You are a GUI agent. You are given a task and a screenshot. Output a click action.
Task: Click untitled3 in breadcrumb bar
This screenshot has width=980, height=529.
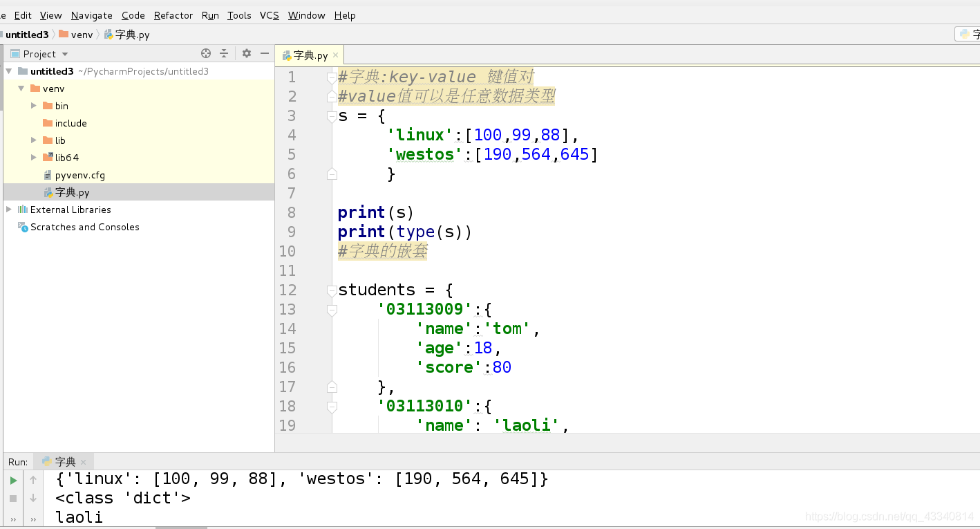[27, 35]
